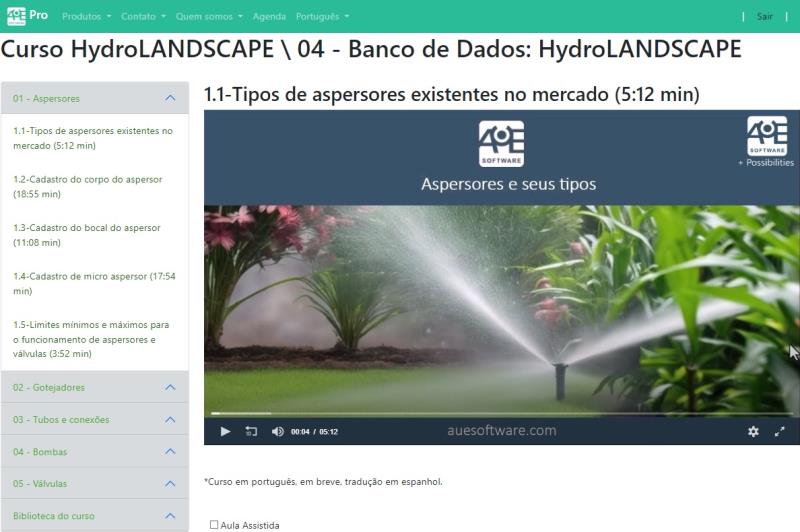Expand the 04 - Bombas section chevron

170,451
